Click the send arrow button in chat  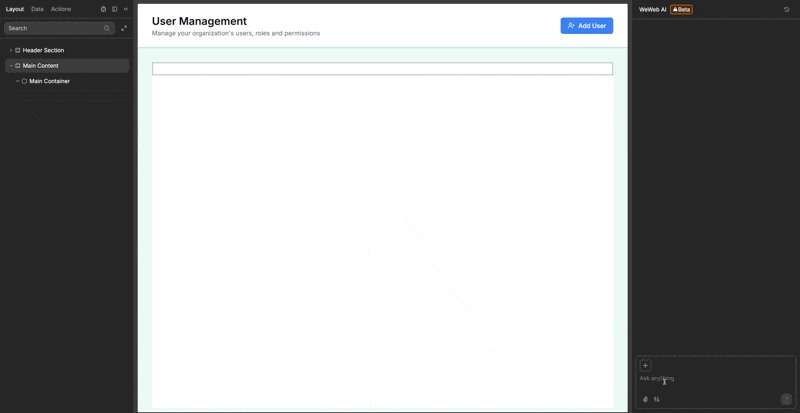786,399
